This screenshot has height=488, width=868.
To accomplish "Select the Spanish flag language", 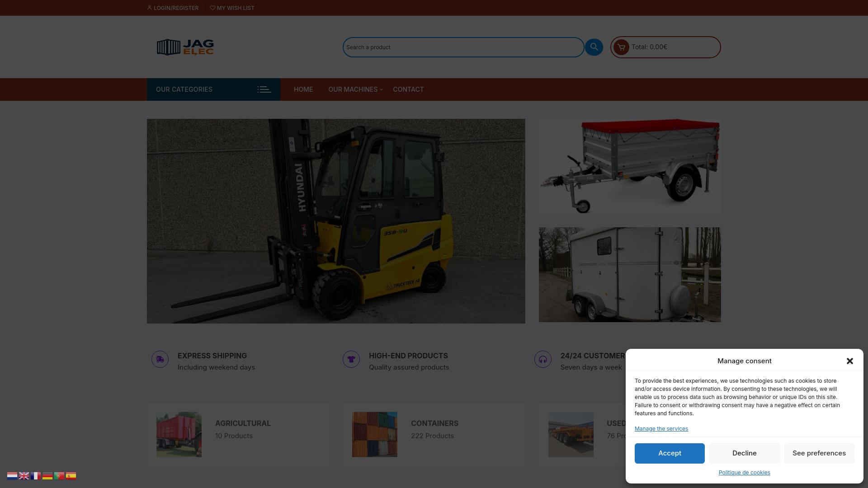I will coord(71,476).
